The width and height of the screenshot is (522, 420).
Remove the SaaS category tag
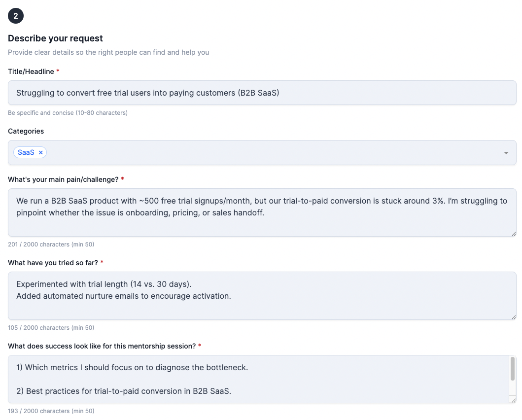click(41, 153)
